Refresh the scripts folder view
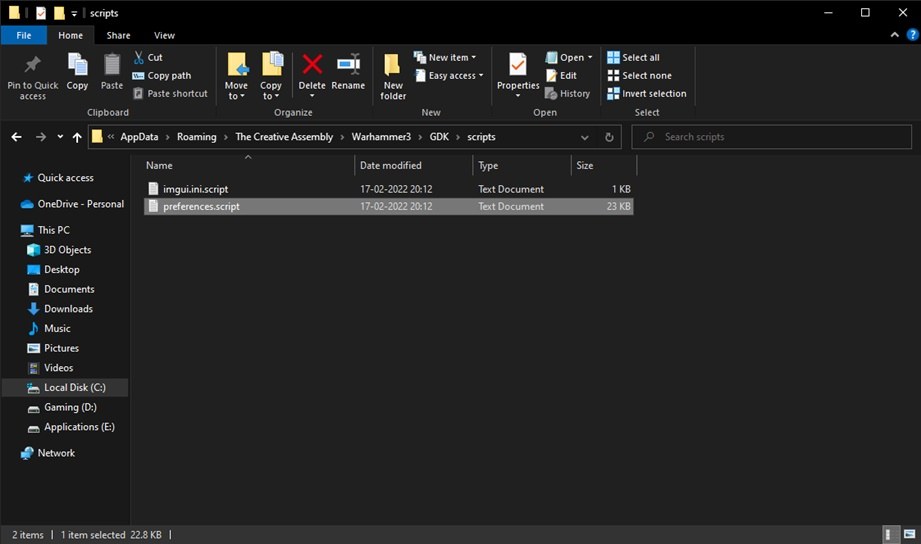The height and width of the screenshot is (544, 921). (x=609, y=137)
